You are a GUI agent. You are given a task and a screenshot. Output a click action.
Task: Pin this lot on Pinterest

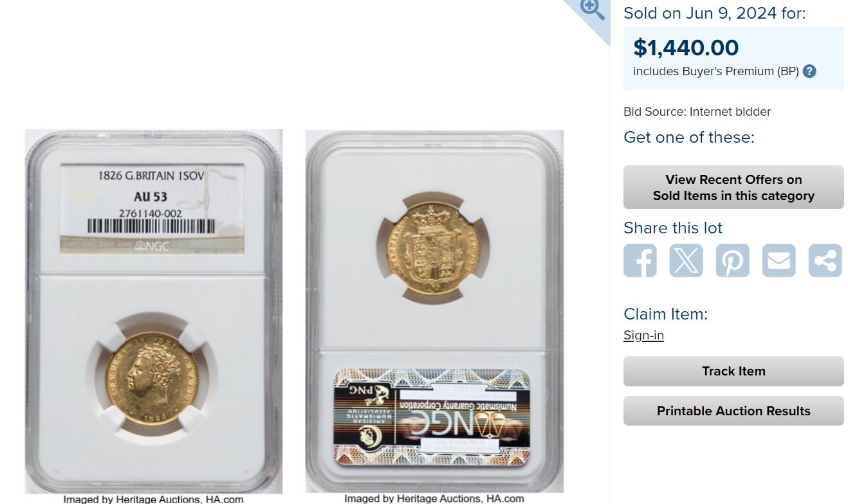(x=733, y=260)
